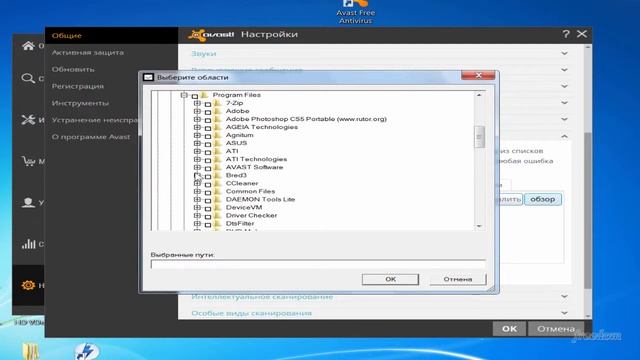Click the folder tree scrollbar thumb
This screenshot has height=360, width=640.
click(479, 137)
